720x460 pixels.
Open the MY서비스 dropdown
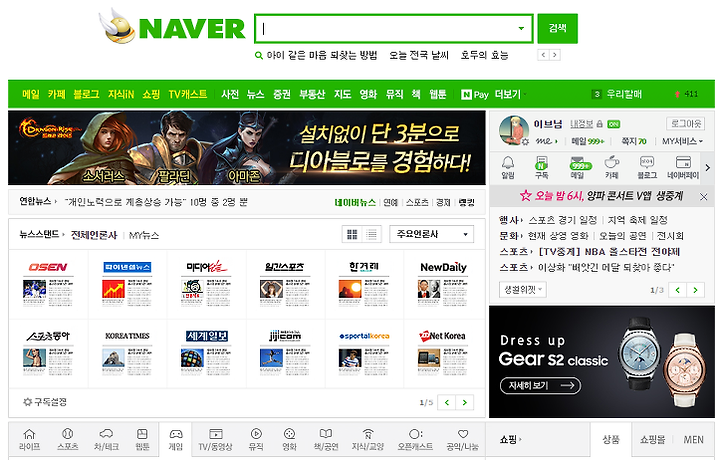pyautogui.click(x=682, y=141)
